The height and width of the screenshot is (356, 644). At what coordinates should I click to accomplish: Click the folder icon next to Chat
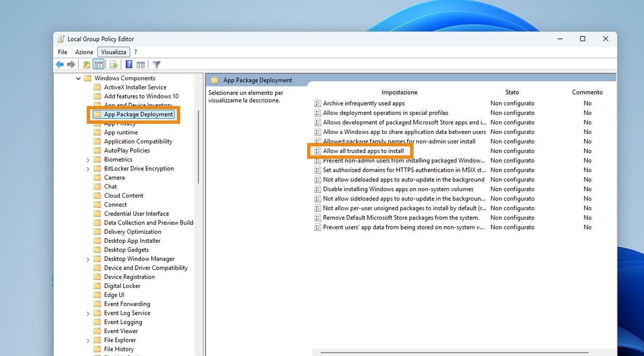(x=97, y=187)
